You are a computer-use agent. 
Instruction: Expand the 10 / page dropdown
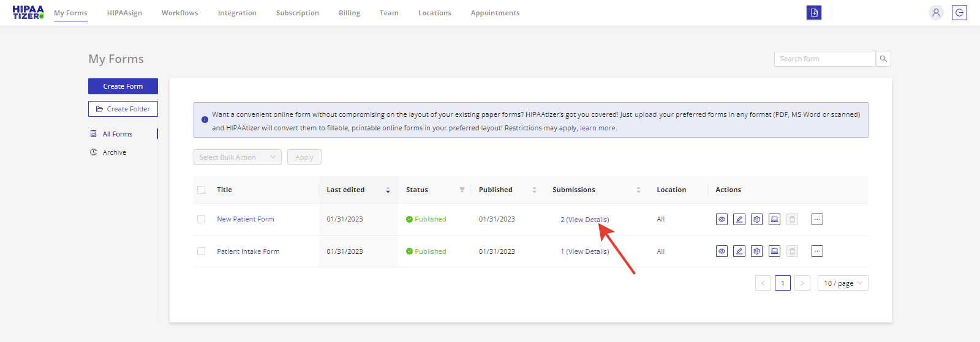(x=843, y=283)
